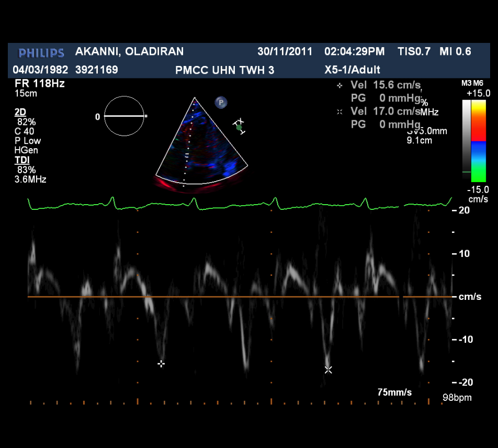Click the blue P indicator icon
Viewport: 498px width, 448px height.
[x=221, y=103]
